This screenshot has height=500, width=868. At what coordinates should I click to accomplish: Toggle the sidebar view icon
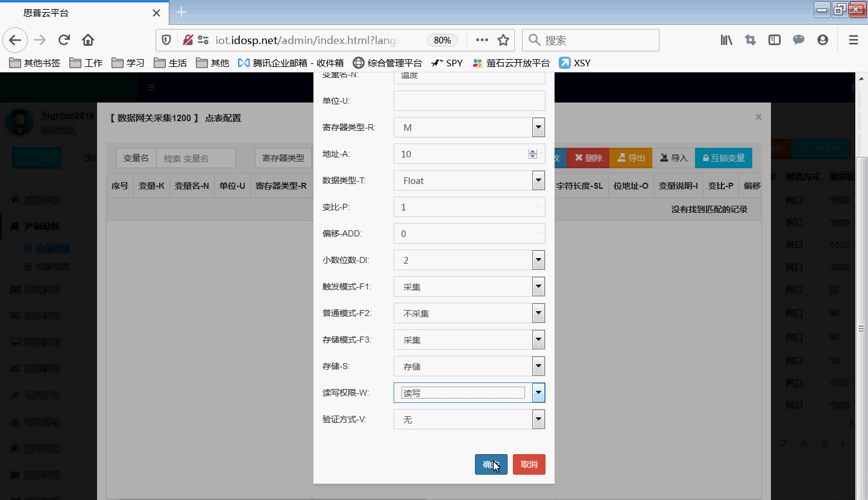(775, 40)
